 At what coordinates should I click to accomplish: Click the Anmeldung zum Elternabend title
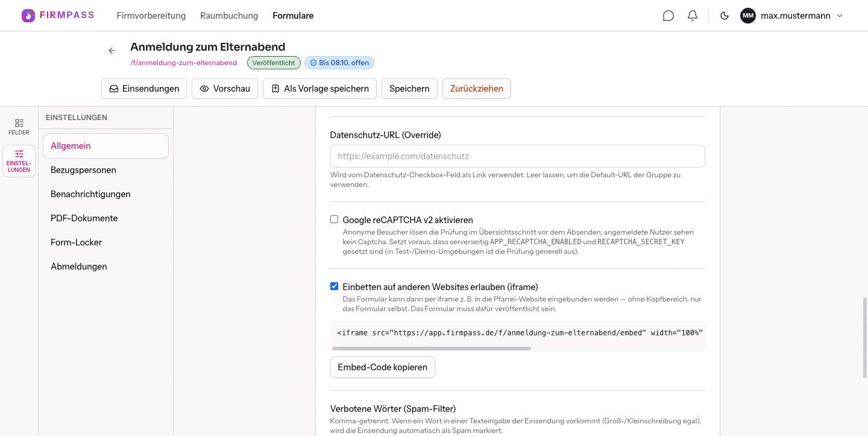point(208,47)
